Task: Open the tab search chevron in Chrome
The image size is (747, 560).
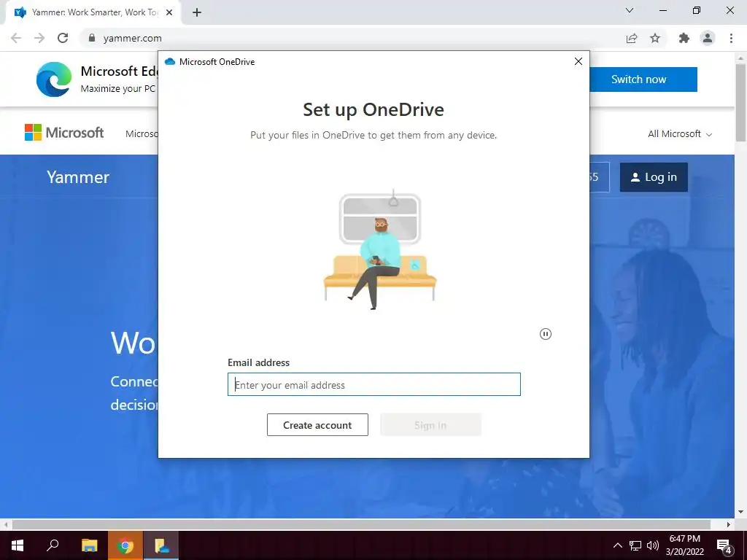Action: click(x=630, y=10)
